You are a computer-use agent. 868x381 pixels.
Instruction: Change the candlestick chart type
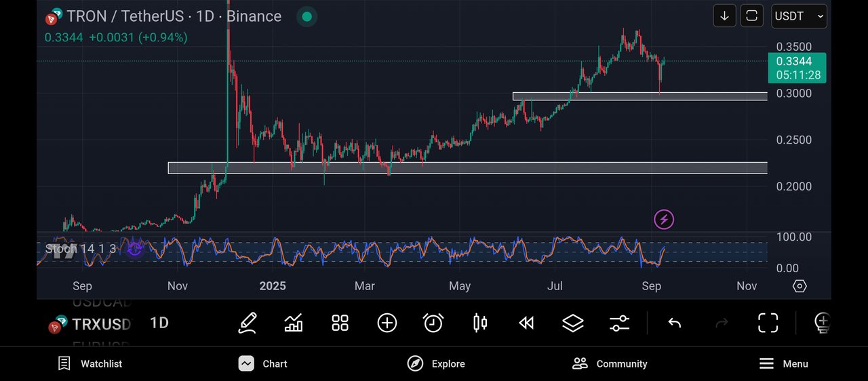pos(480,323)
